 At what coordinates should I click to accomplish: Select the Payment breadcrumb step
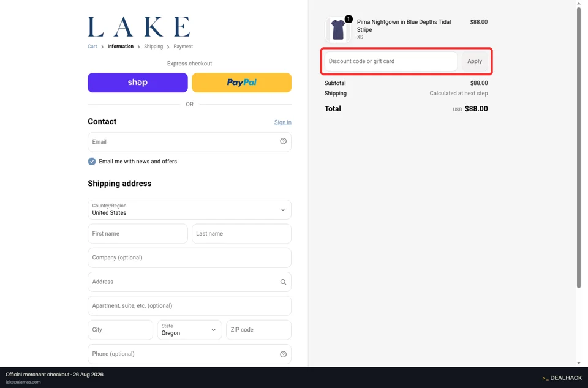183,47
